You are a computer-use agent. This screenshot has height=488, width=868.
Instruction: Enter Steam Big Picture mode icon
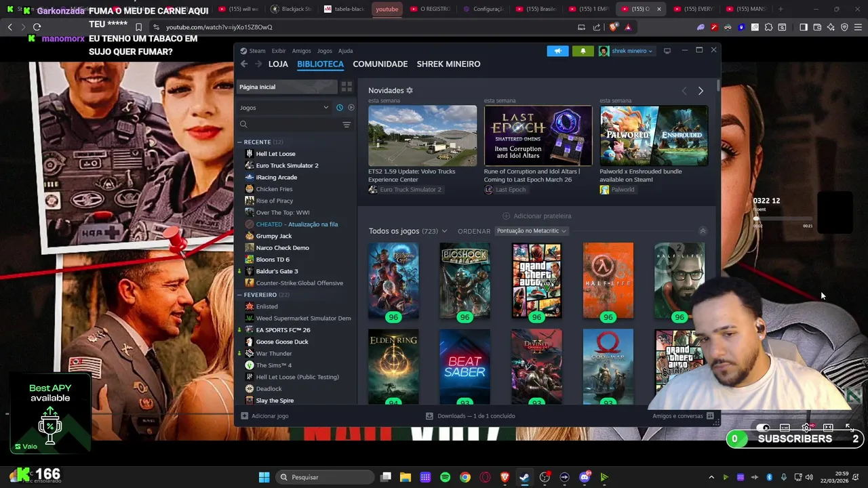click(x=667, y=51)
